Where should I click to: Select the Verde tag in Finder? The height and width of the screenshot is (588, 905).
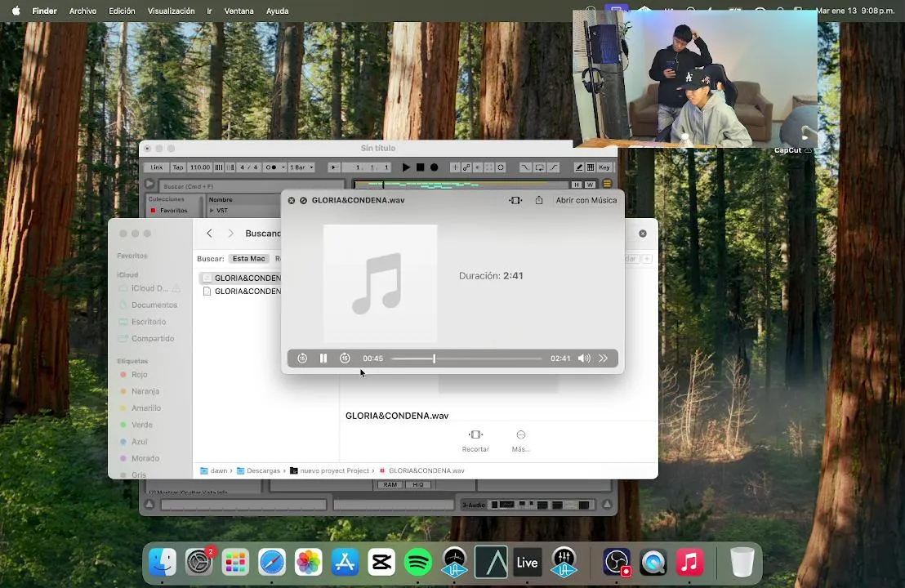pyautogui.click(x=142, y=425)
